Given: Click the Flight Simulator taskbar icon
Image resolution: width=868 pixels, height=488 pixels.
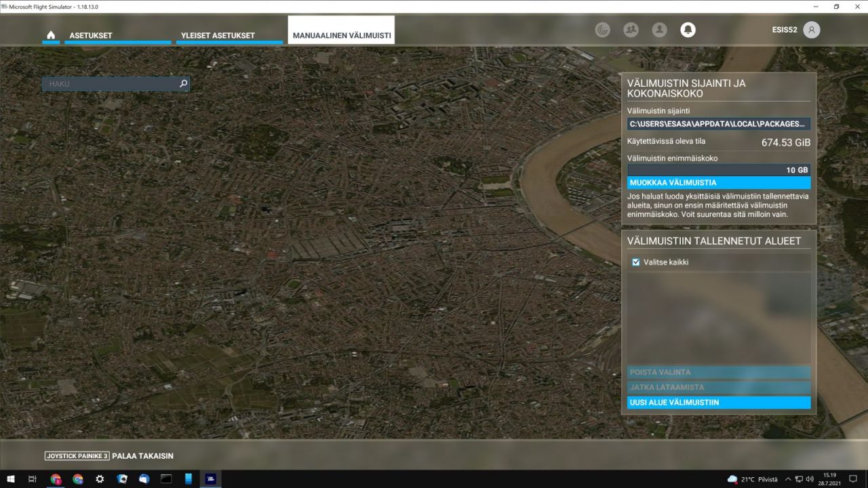Looking at the screenshot, I should (x=210, y=479).
